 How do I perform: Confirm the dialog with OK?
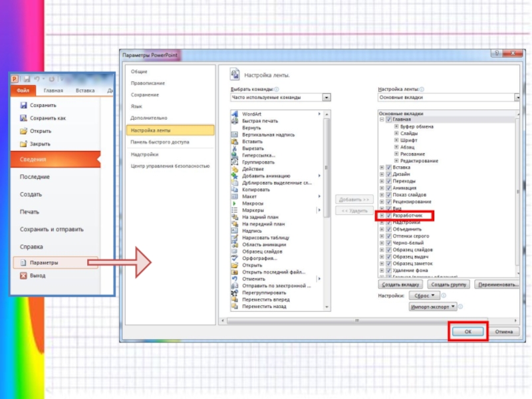pyautogui.click(x=468, y=331)
